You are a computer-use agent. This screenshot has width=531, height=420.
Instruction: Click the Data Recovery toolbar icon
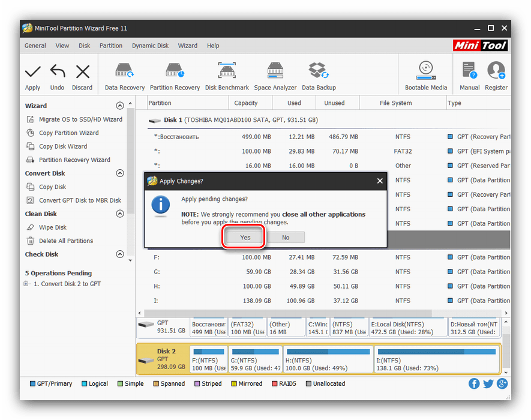(124, 71)
